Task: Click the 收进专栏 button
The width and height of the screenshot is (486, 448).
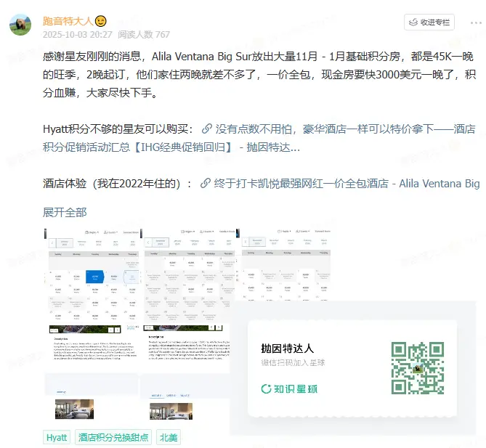Action: point(429,23)
